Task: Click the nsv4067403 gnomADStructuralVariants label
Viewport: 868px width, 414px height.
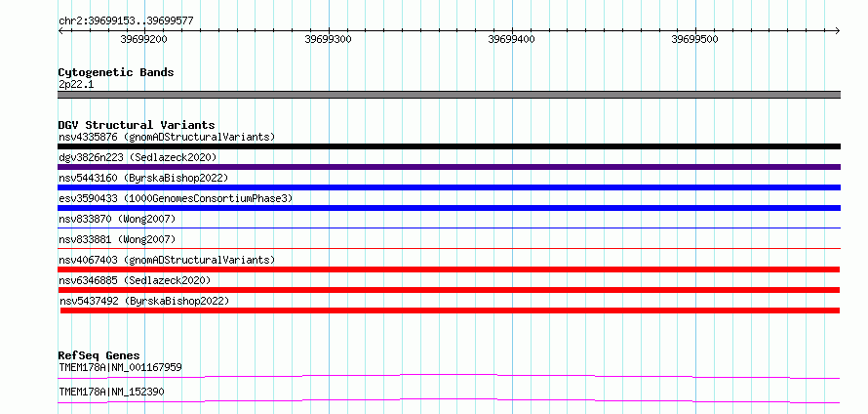Action: [167, 260]
